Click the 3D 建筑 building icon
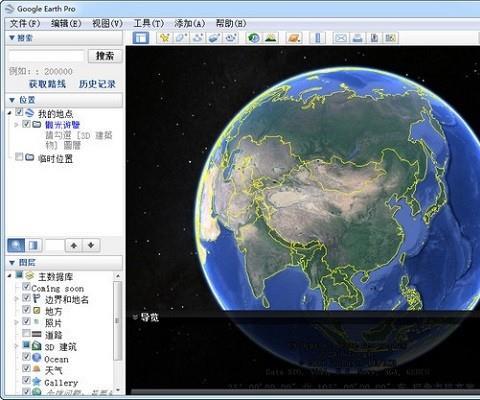 tap(36, 346)
